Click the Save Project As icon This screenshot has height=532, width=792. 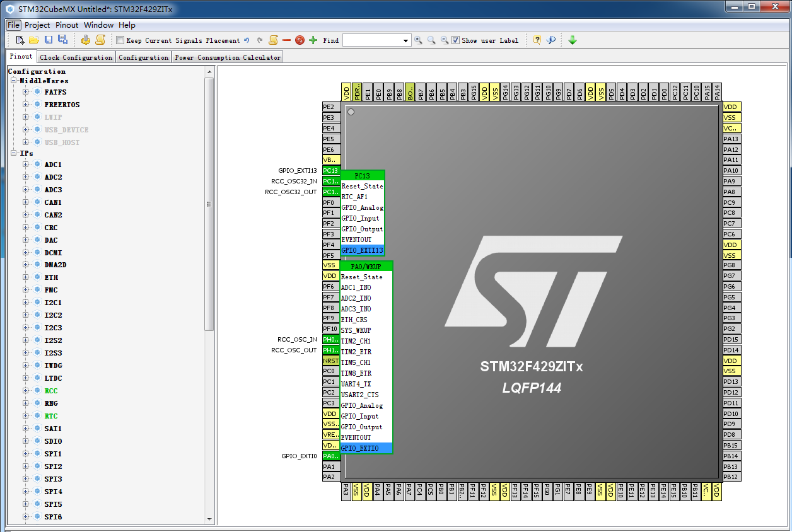click(x=62, y=40)
